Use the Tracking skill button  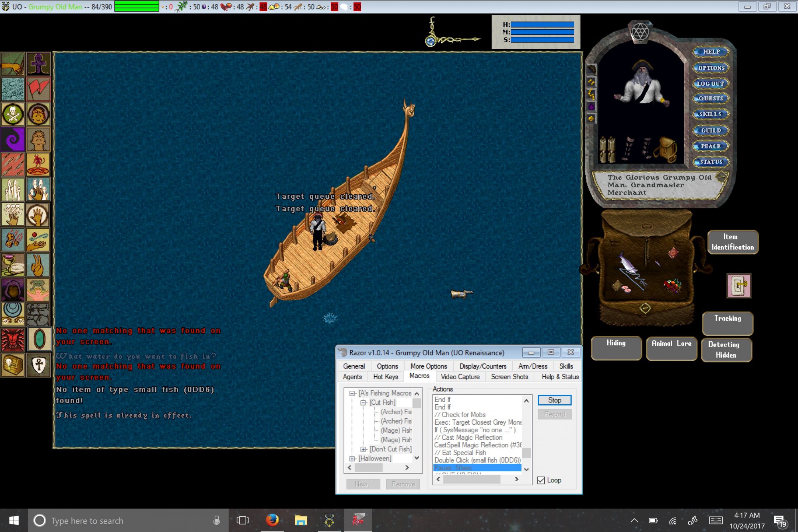727,323
